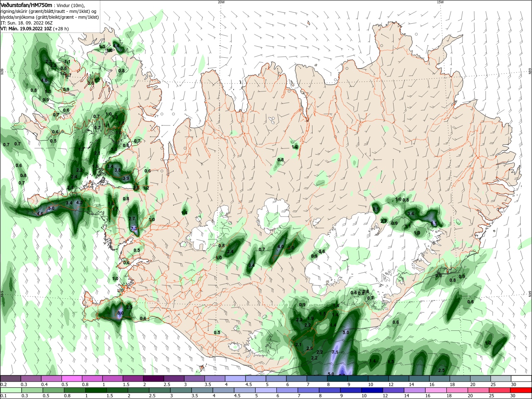
Task: Click the 6.1 precipitation value in the east
Action: [x=434, y=224]
